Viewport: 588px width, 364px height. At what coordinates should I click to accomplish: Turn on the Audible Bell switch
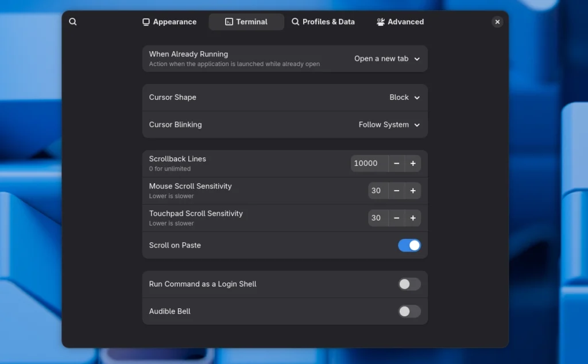point(409,311)
